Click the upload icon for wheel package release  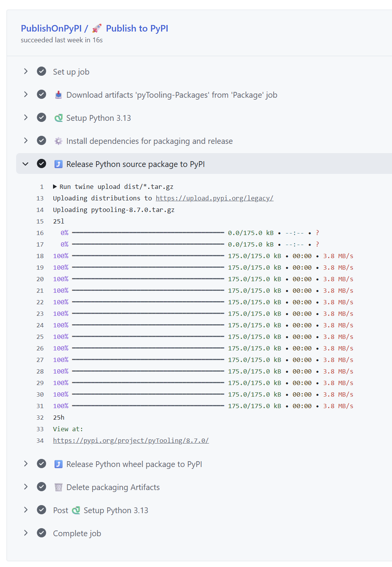click(58, 464)
